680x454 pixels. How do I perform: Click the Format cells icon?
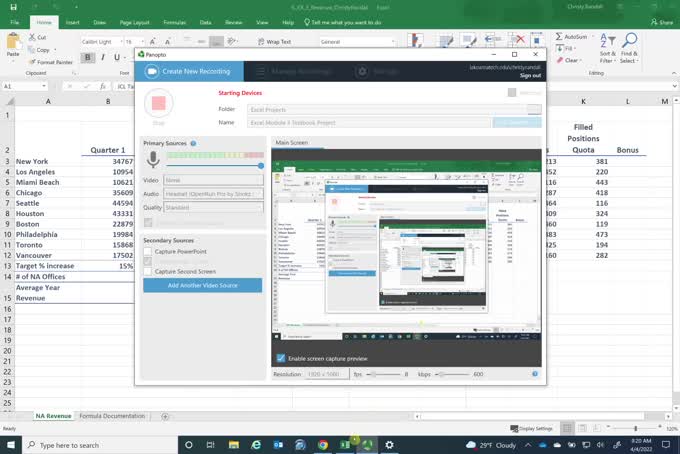[537, 40]
